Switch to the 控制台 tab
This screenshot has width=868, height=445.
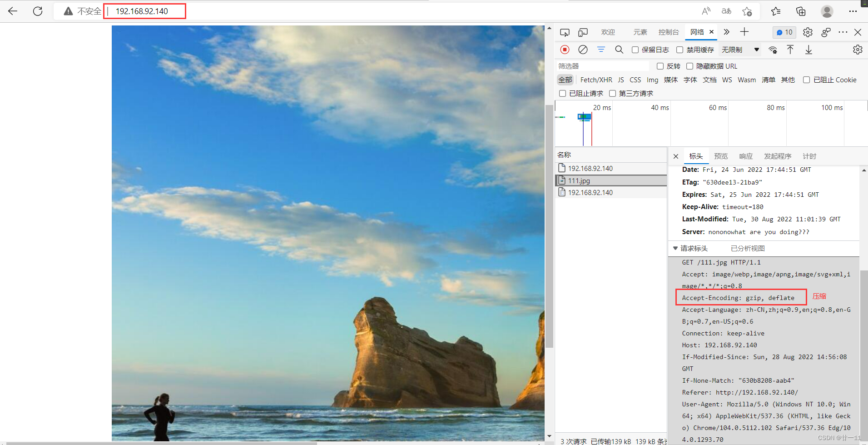pyautogui.click(x=669, y=32)
